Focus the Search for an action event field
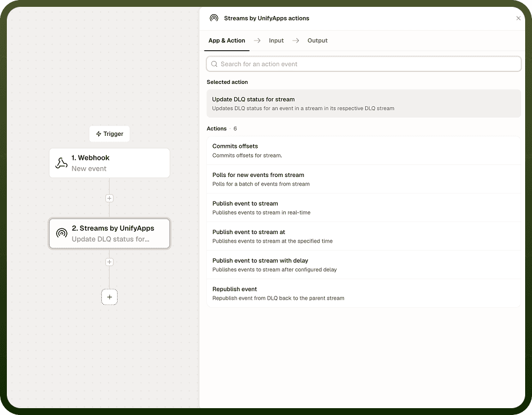532x415 pixels. coord(363,64)
